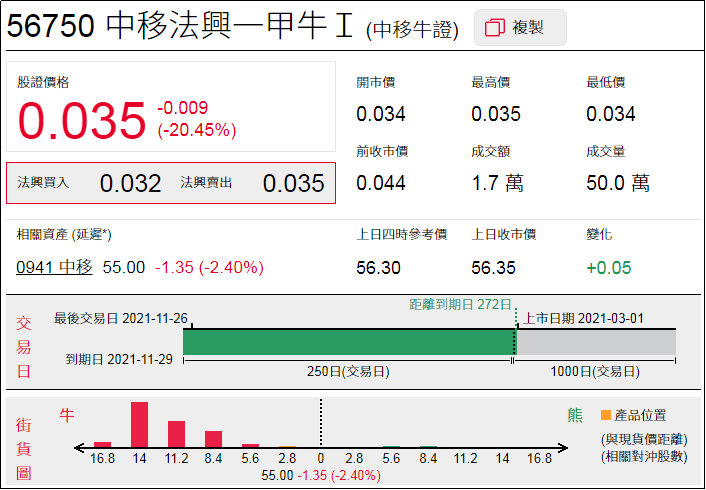Viewport: 706px width, 490px height.
Task: Click the 距離到期日 272日 marker label
Action: click(460, 305)
